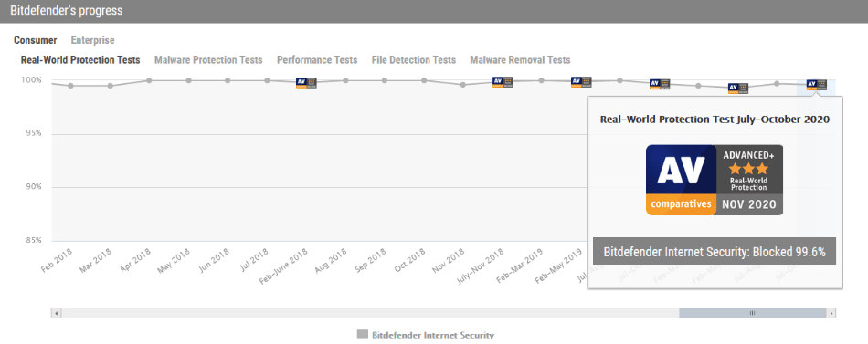Toggle the Bitdefender Internet Security legend square
The height and width of the screenshot is (344, 868).
pyautogui.click(x=362, y=335)
